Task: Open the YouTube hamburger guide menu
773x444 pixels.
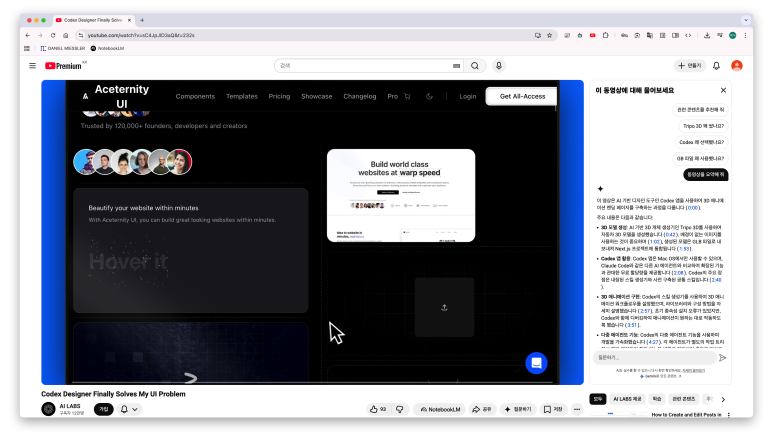Action: 32,66
